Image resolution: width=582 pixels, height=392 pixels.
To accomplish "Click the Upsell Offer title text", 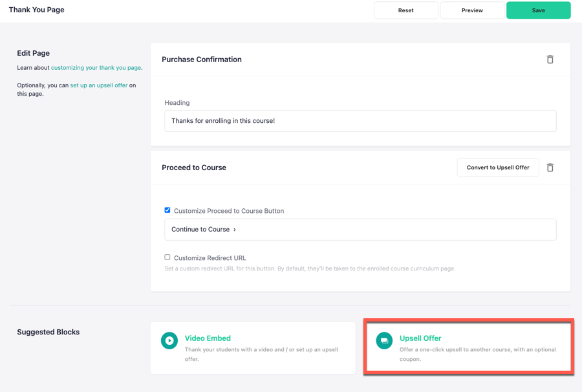I will click(420, 338).
